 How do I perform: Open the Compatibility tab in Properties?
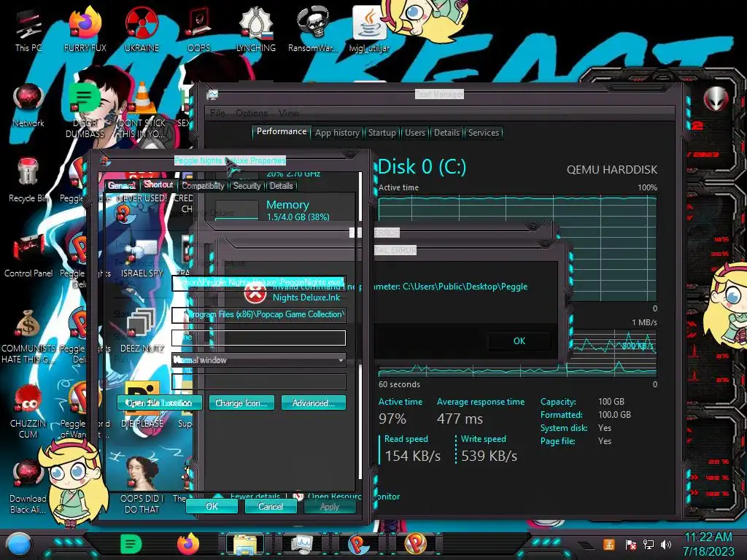[203, 186]
